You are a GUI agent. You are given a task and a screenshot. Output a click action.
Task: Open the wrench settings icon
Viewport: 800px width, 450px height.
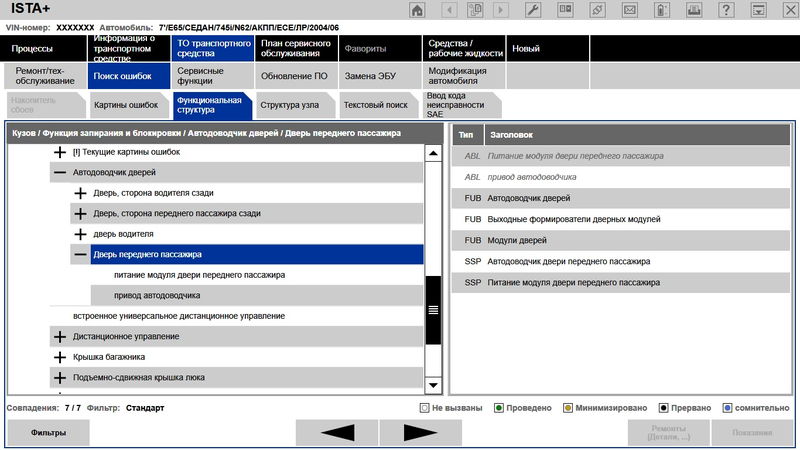(533, 10)
